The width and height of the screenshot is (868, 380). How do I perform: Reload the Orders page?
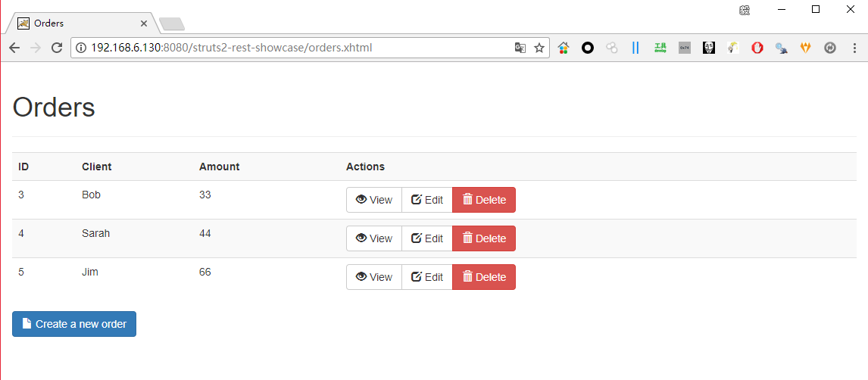point(57,48)
